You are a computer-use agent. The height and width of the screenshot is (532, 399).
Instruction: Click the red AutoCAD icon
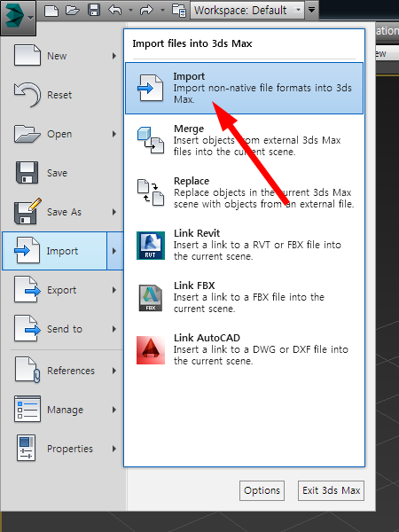(x=151, y=350)
